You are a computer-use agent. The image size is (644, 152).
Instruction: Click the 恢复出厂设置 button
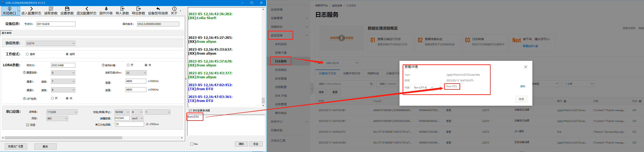[16, 146]
